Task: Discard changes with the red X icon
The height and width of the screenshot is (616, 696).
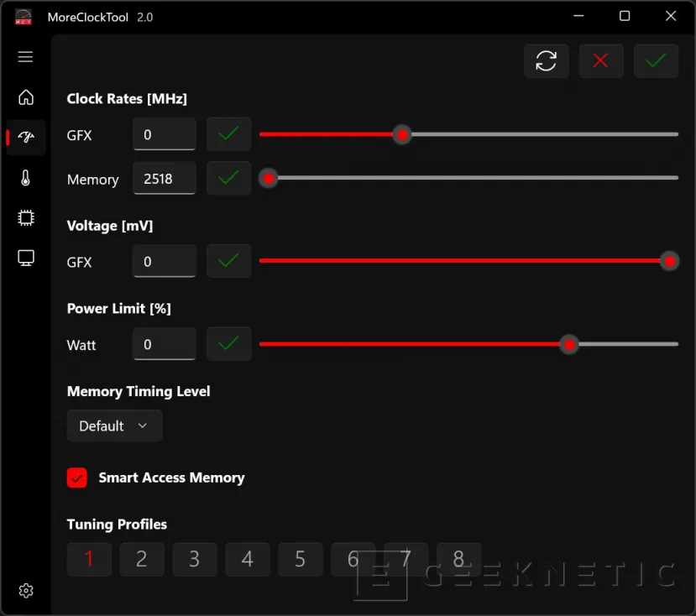Action: click(601, 60)
